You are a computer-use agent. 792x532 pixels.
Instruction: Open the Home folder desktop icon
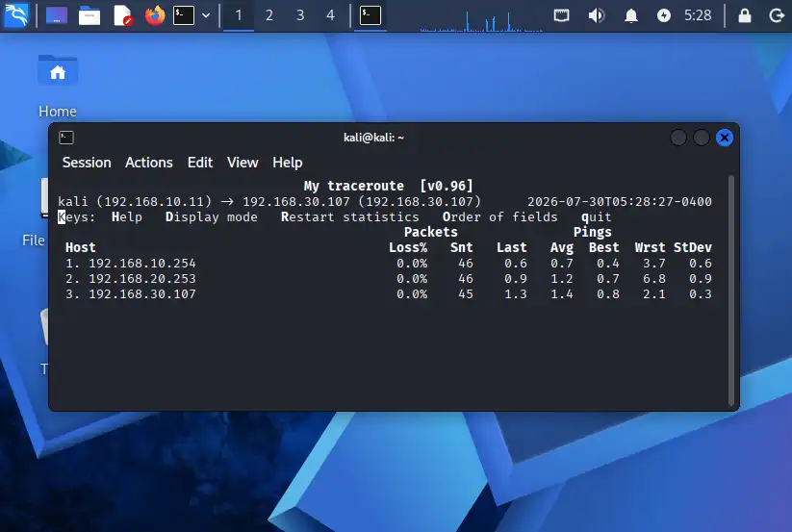point(58,86)
